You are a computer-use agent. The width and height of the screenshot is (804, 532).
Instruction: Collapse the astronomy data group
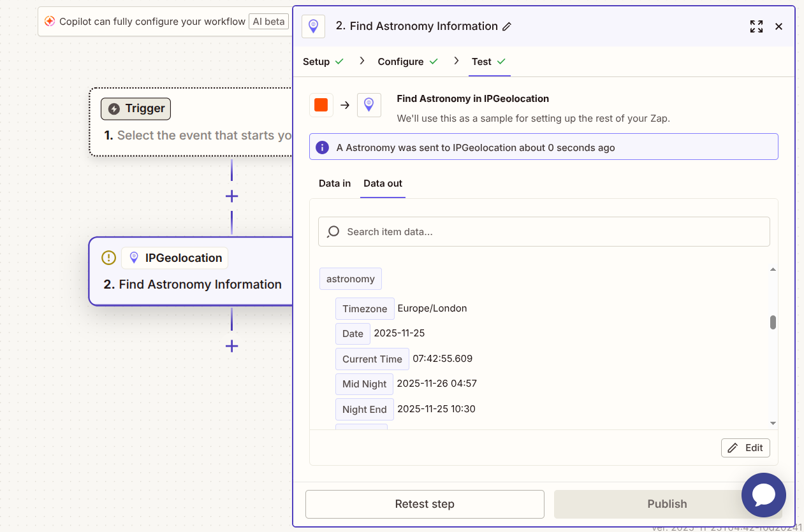(350, 279)
